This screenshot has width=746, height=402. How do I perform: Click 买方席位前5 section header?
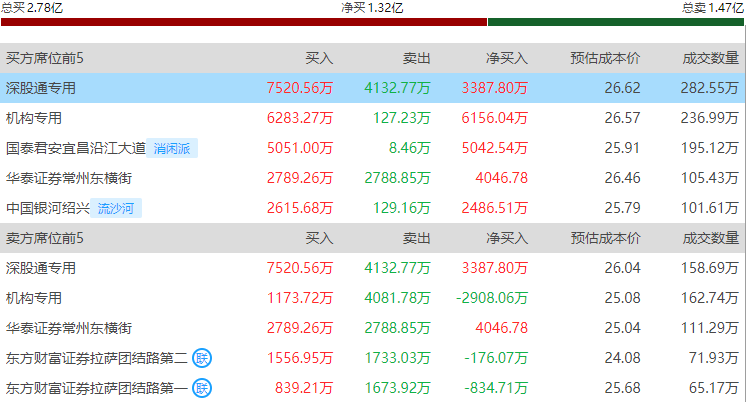(x=45, y=58)
